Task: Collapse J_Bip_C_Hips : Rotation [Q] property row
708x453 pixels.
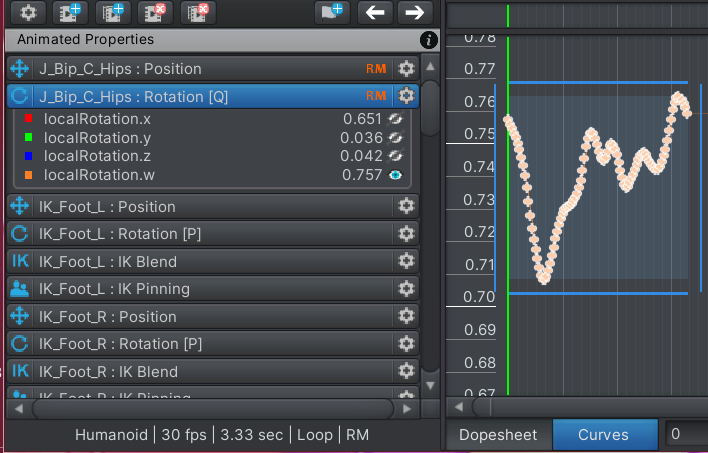Action: click(213, 96)
